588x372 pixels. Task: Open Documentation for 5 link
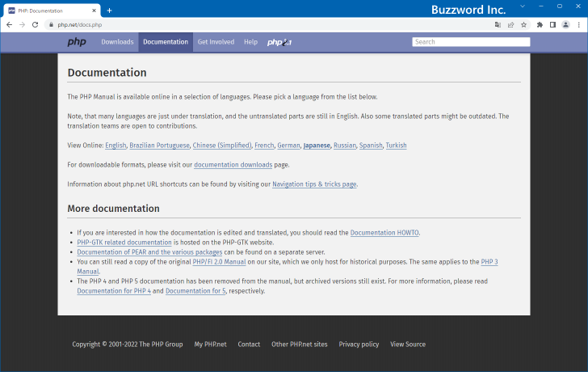point(195,291)
